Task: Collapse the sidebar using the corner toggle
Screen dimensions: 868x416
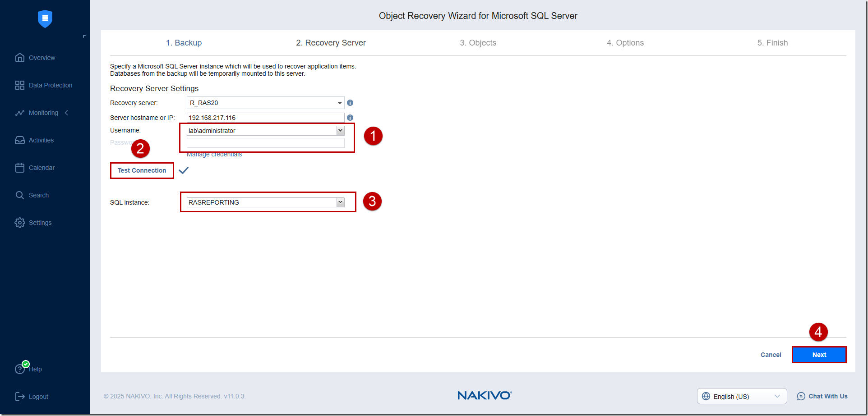Action: pyautogui.click(x=84, y=37)
